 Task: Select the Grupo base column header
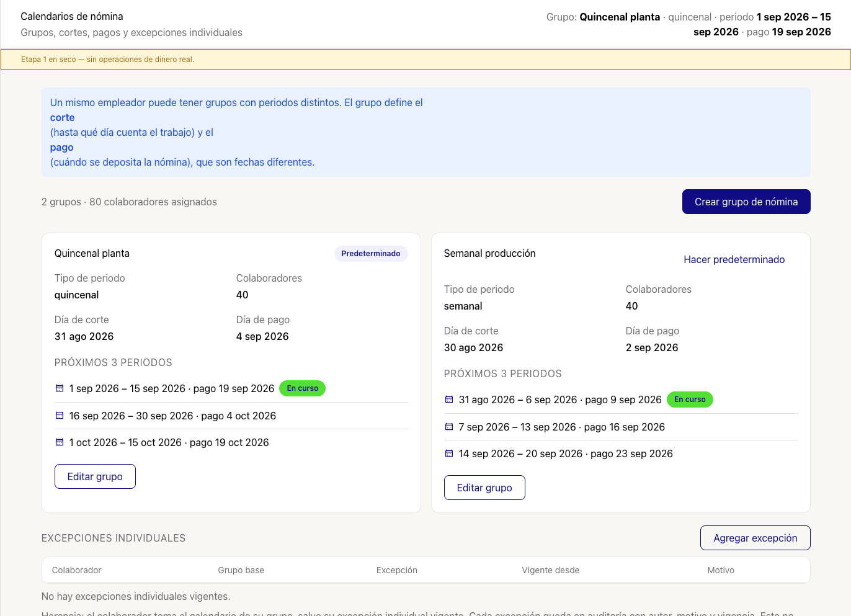(241, 570)
